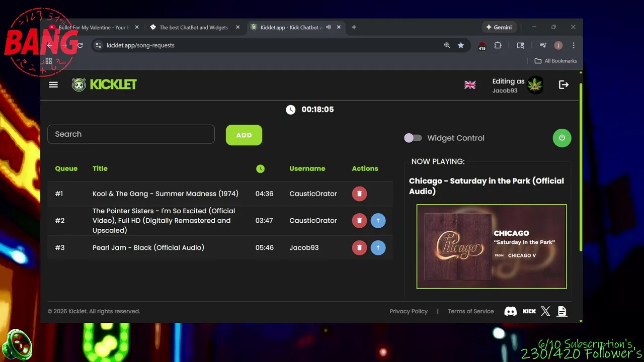The height and width of the screenshot is (362, 644).
Task: Click the Queue column header
Action: click(66, 168)
